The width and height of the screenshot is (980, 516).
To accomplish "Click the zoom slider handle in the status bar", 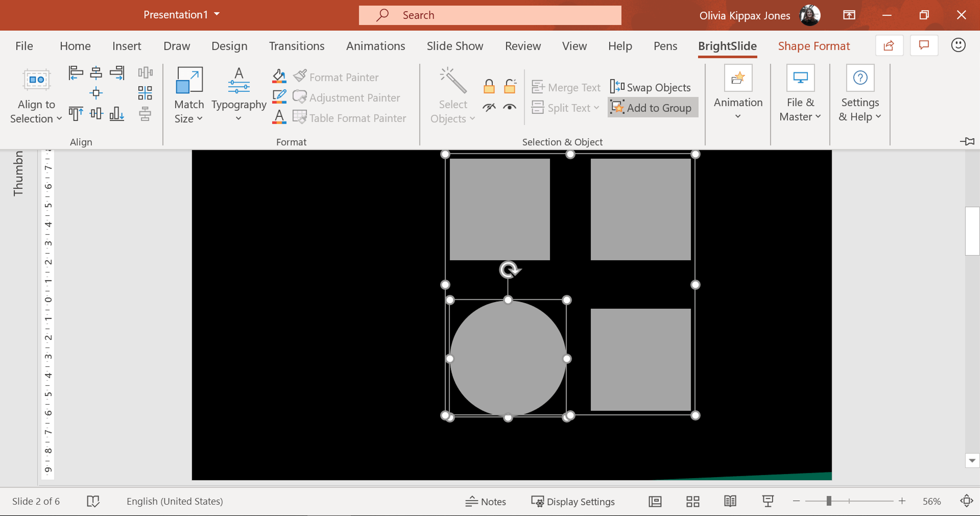I will coord(829,501).
